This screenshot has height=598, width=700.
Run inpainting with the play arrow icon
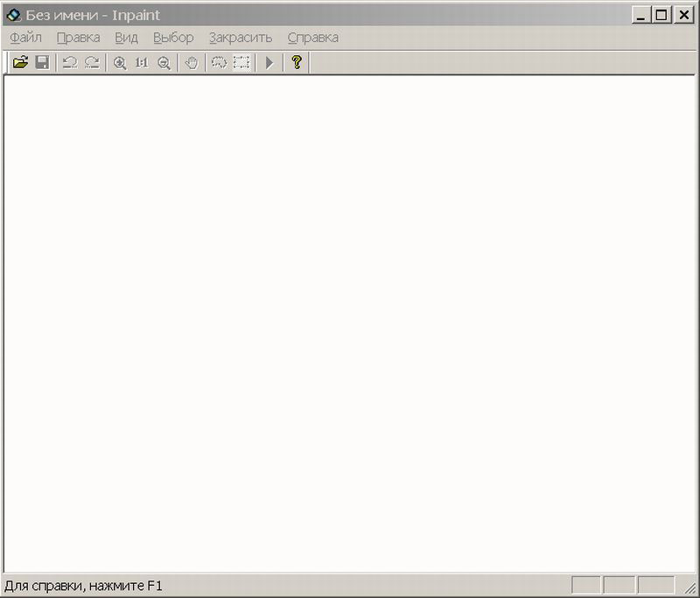pos(269,63)
